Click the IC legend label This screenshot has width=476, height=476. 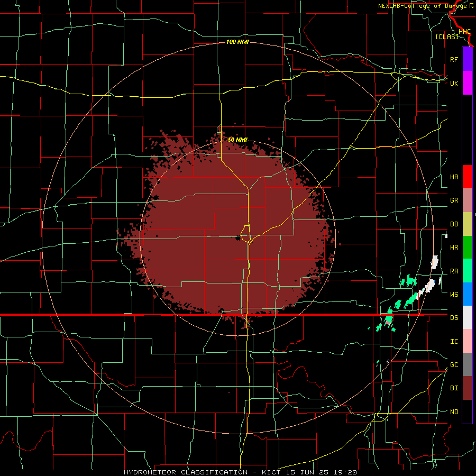454,342
